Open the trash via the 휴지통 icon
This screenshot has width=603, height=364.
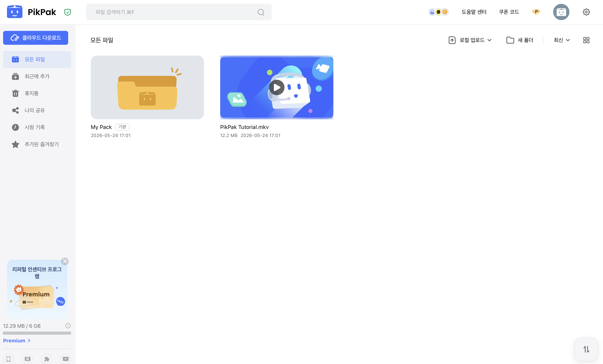click(x=15, y=93)
